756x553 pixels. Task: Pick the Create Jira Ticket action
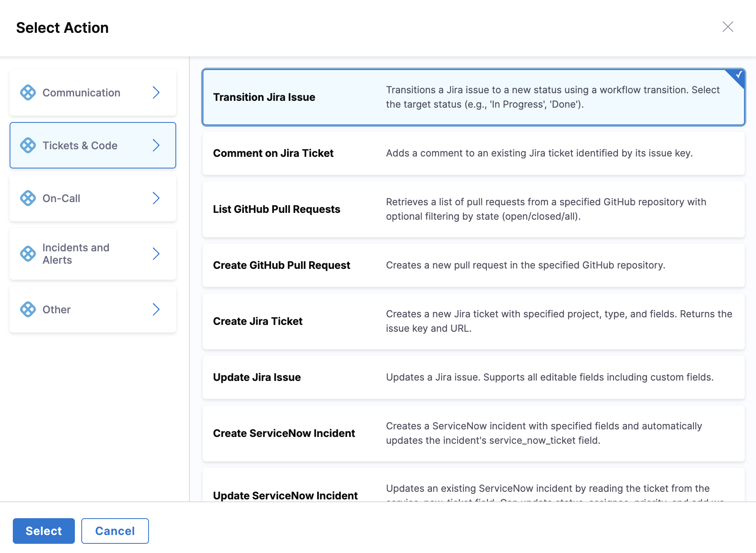click(x=474, y=321)
